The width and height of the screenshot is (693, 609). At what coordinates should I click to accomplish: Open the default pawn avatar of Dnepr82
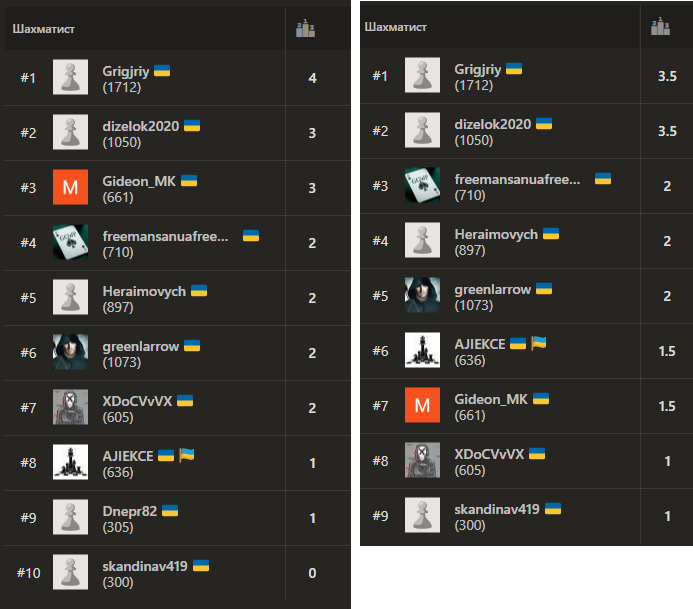coord(70,517)
